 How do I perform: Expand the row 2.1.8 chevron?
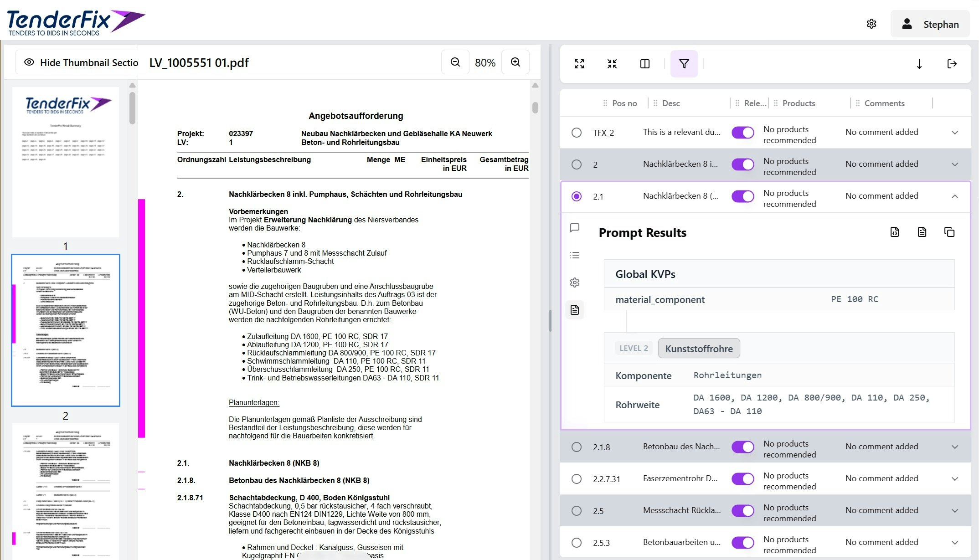pyautogui.click(x=954, y=447)
